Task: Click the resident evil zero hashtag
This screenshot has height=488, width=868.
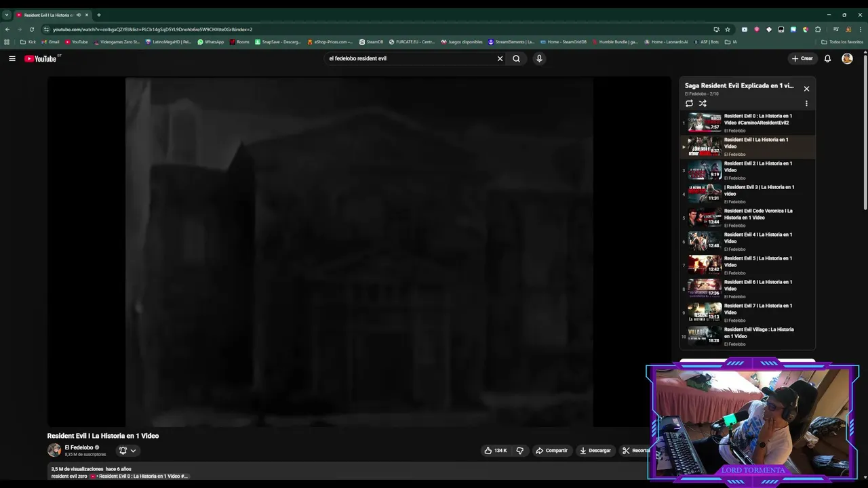Action: [69, 476]
